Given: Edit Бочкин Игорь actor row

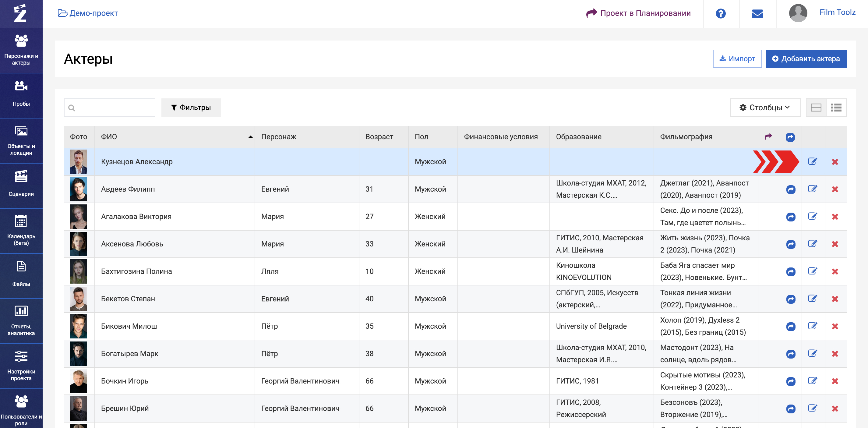Looking at the screenshot, I should tap(813, 381).
